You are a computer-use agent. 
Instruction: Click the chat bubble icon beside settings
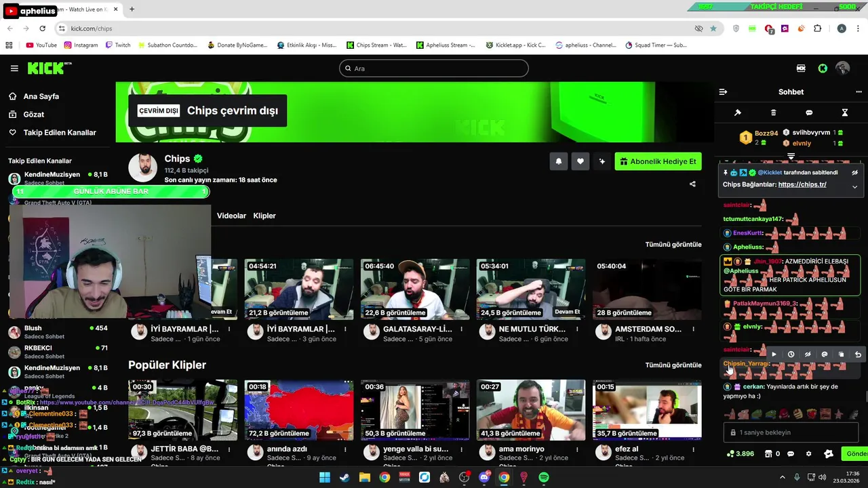point(791,454)
